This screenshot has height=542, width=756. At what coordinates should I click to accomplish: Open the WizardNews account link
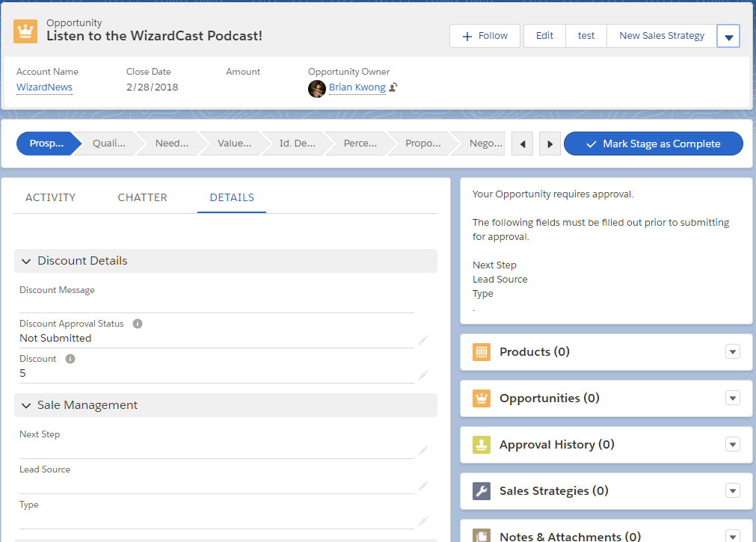point(44,87)
